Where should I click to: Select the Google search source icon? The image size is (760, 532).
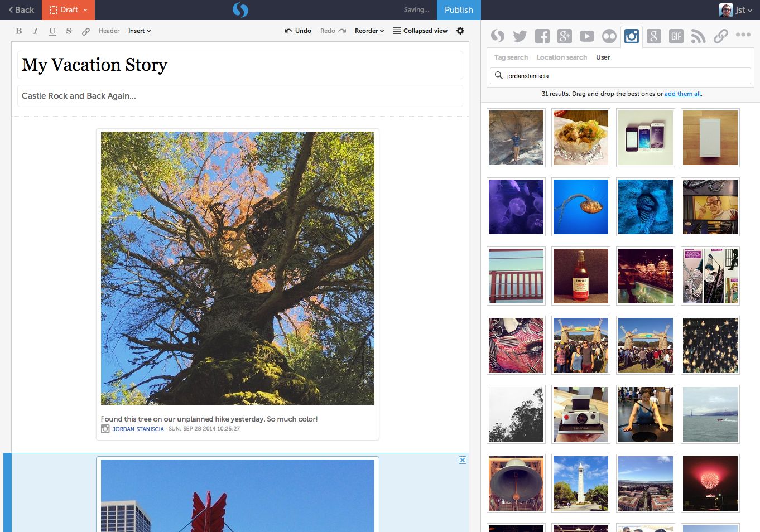click(x=654, y=36)
